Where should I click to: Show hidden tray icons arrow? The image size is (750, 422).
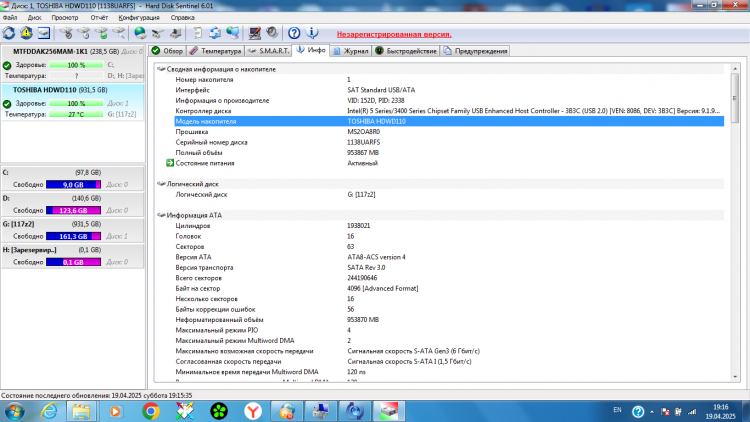click(651, 411)
